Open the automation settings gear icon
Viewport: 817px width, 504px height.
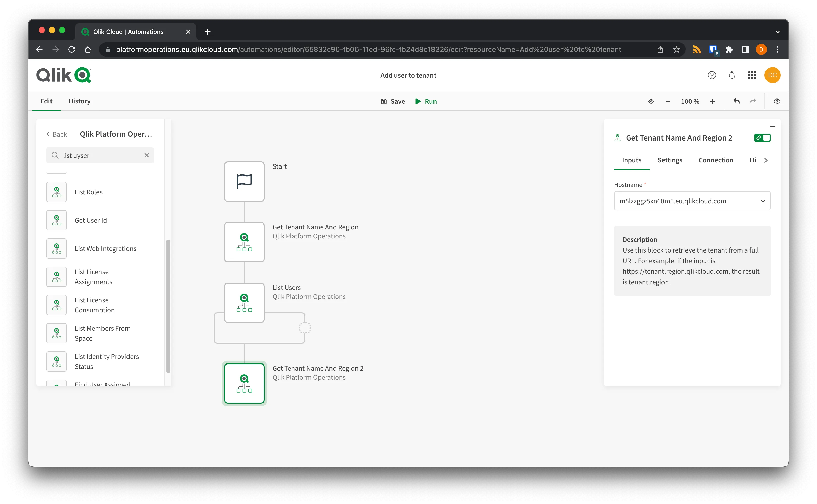(x=777, y=101)
